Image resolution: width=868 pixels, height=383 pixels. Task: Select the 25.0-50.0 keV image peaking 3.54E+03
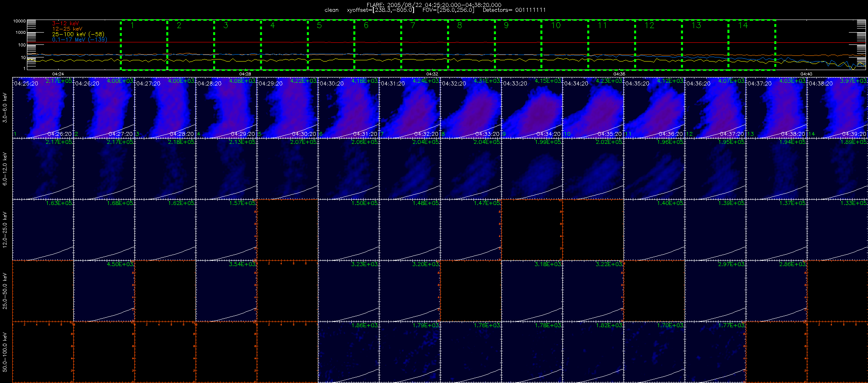tap(226, 291)
